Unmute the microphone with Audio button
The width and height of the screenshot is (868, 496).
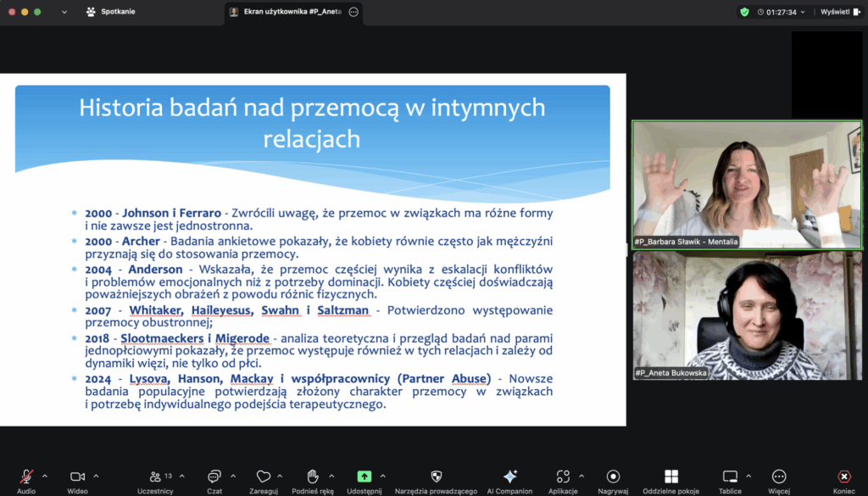point(26,476)
